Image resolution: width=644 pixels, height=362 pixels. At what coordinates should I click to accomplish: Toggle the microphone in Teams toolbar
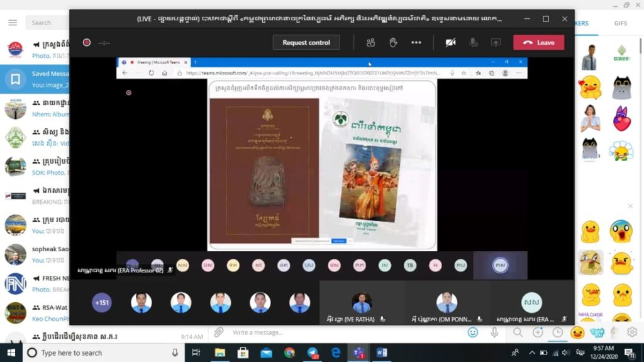(474, 42)
